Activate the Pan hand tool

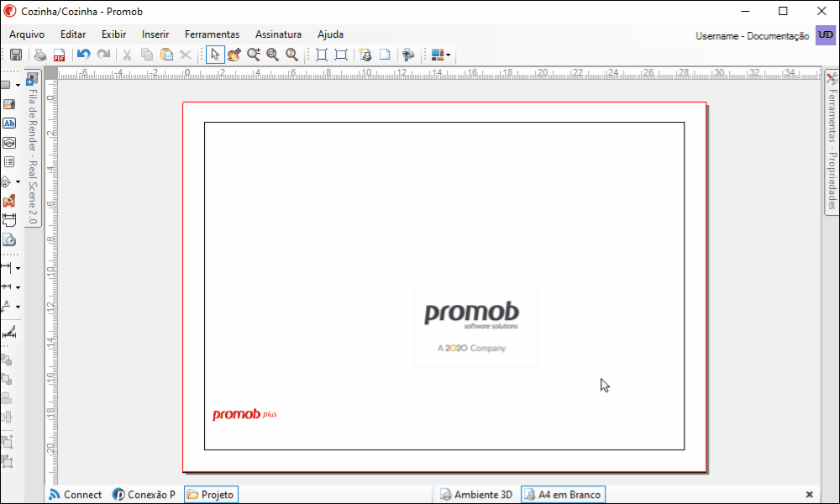[x=234, y=55]
